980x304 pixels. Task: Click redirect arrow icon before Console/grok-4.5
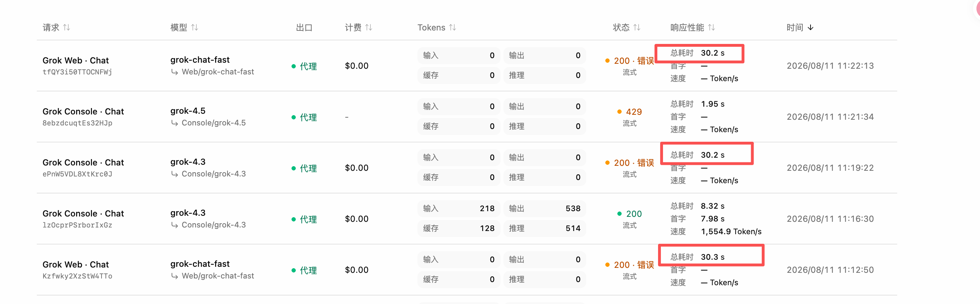coord(175,123)
